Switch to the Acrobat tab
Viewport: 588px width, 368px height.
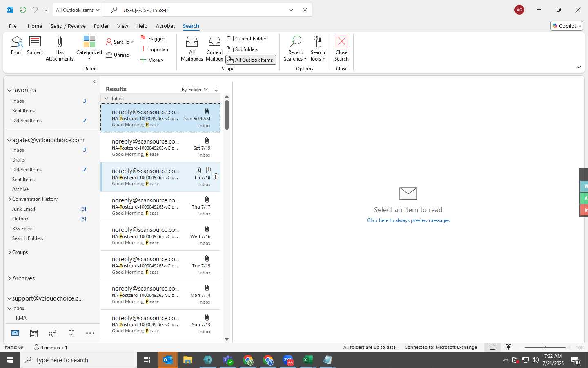pyautogui.click(x=165, y=26)
